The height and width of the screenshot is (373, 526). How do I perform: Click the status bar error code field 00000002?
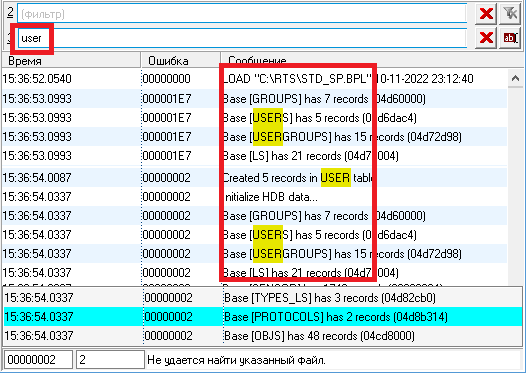38,360
